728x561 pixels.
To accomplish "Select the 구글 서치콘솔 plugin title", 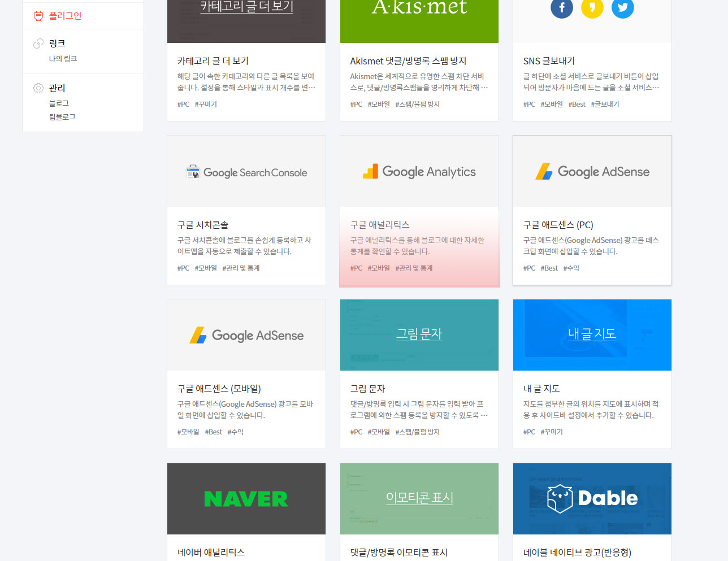I will point(203,225).
